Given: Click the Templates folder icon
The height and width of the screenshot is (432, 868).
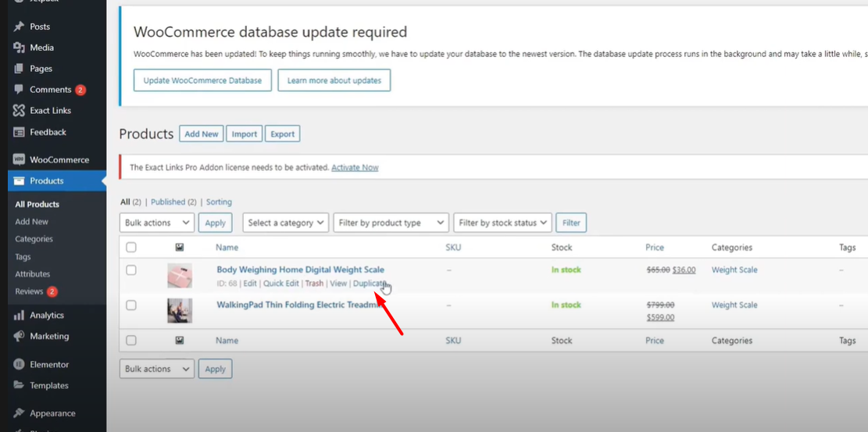Looking at the screenshot, I should 19,385.
